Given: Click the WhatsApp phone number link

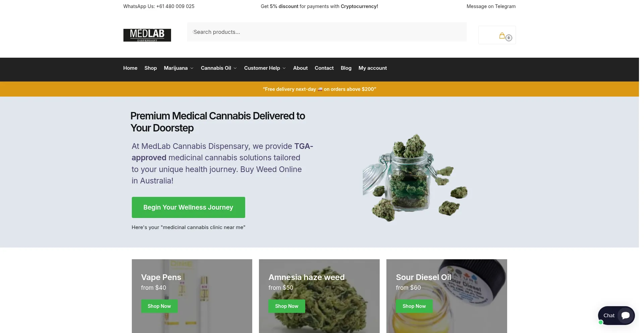Looking at the screenshot, I should coord(175,6).
